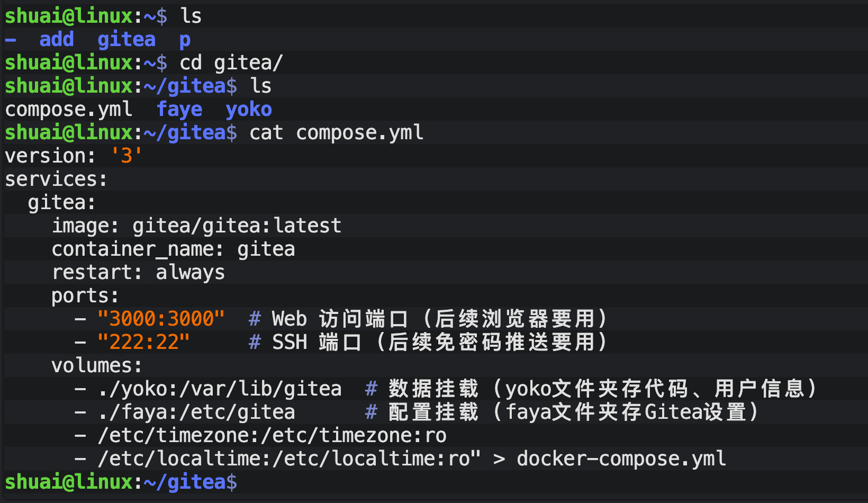868x503 pixels.
Task: Click compose.yml in the ls output
Action: 68,110
